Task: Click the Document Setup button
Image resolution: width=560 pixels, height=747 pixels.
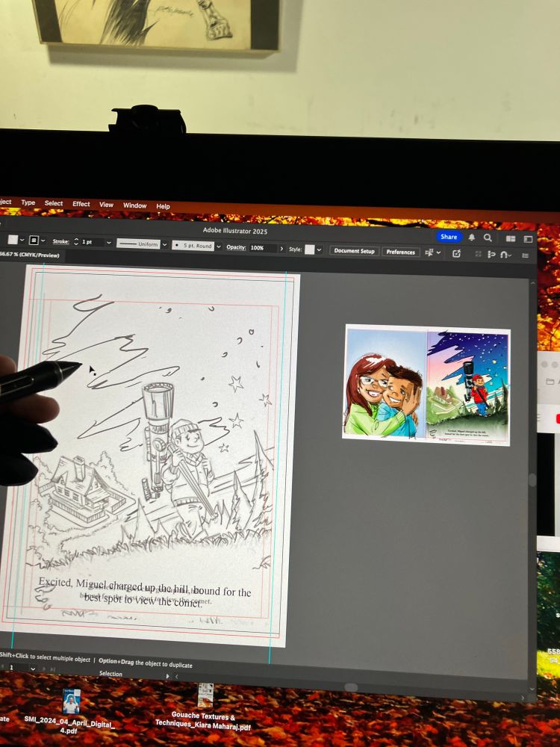Action: (354, 250)
